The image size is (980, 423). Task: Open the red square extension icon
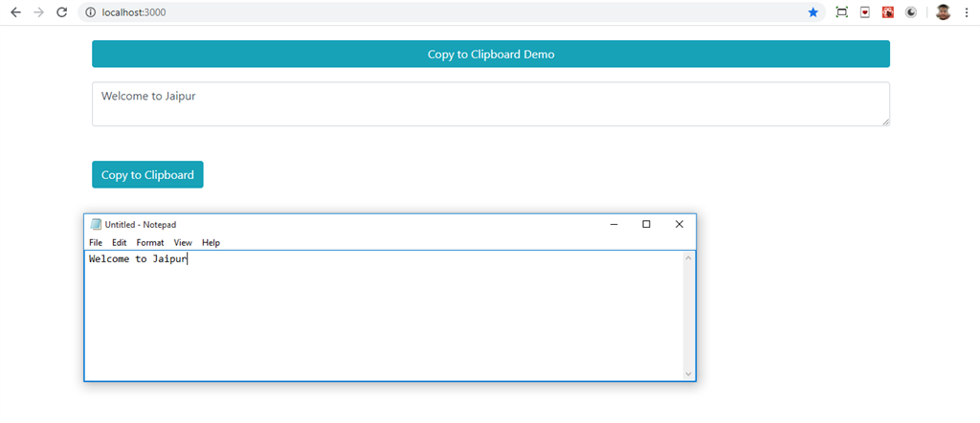[888, 12]
